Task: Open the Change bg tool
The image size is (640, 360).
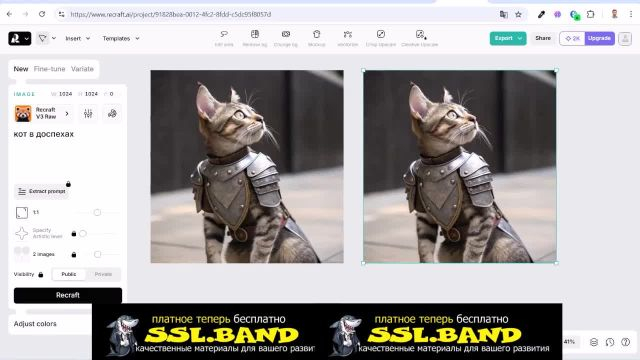Action: point(286,38)
